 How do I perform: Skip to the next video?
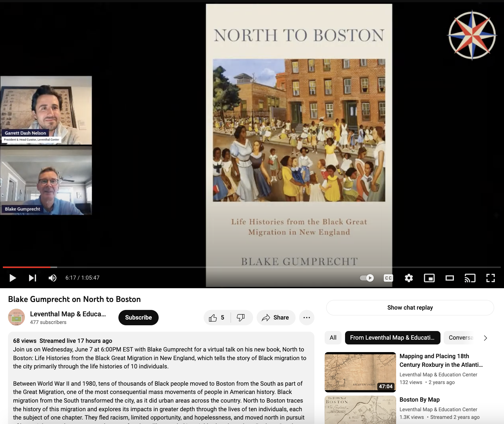point(33,278)
